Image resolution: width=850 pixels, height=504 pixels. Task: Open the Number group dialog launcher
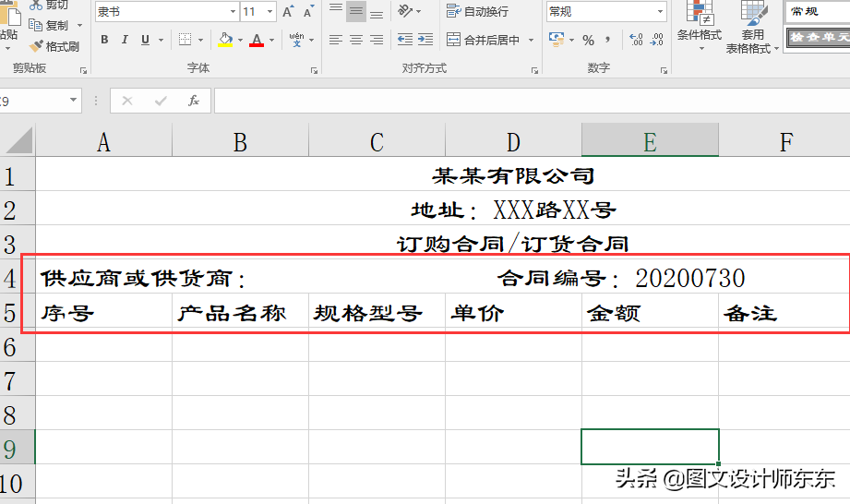[664, 70]
